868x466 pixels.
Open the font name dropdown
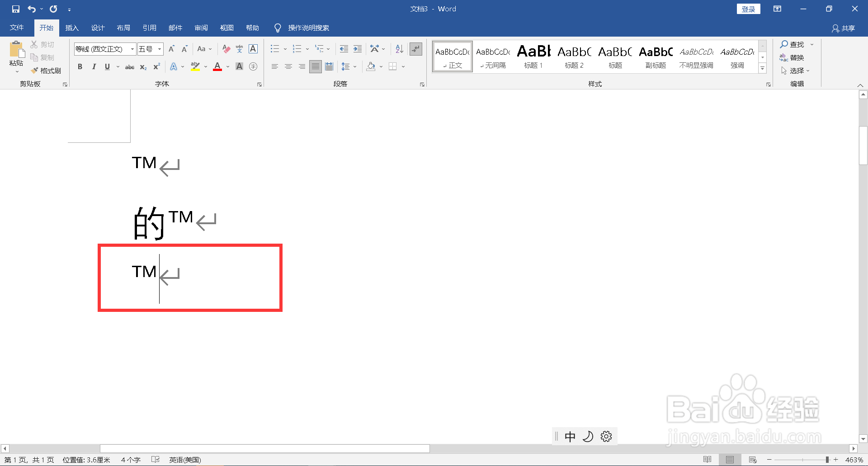point(132,49)
